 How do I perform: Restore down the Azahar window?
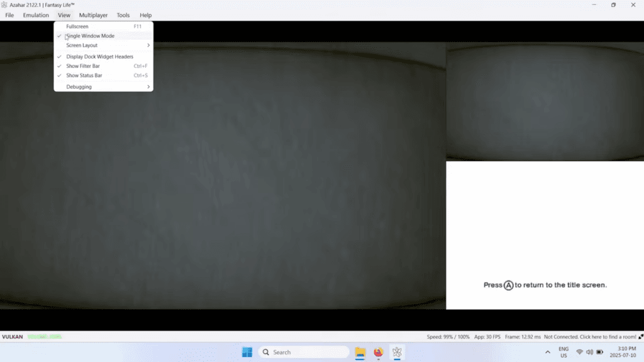[x=613, y=5]
